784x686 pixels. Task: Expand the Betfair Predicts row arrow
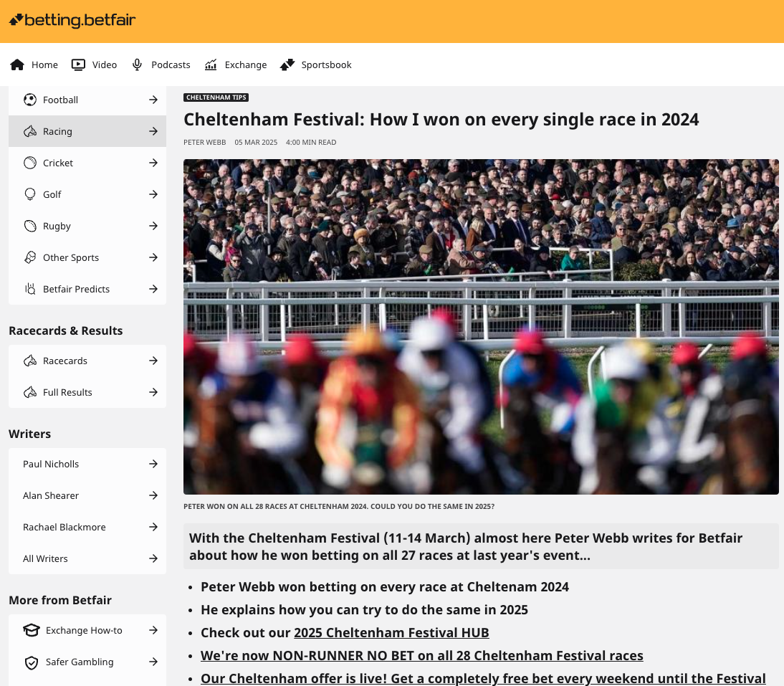click(153, 288)
